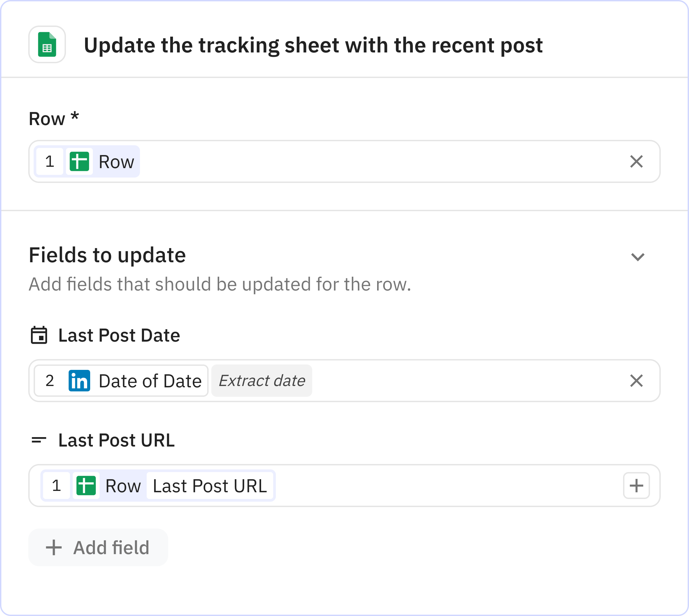This screenshot has height=616, width=689.
Task: Click inside the Row input field
Action: (372, 161)
